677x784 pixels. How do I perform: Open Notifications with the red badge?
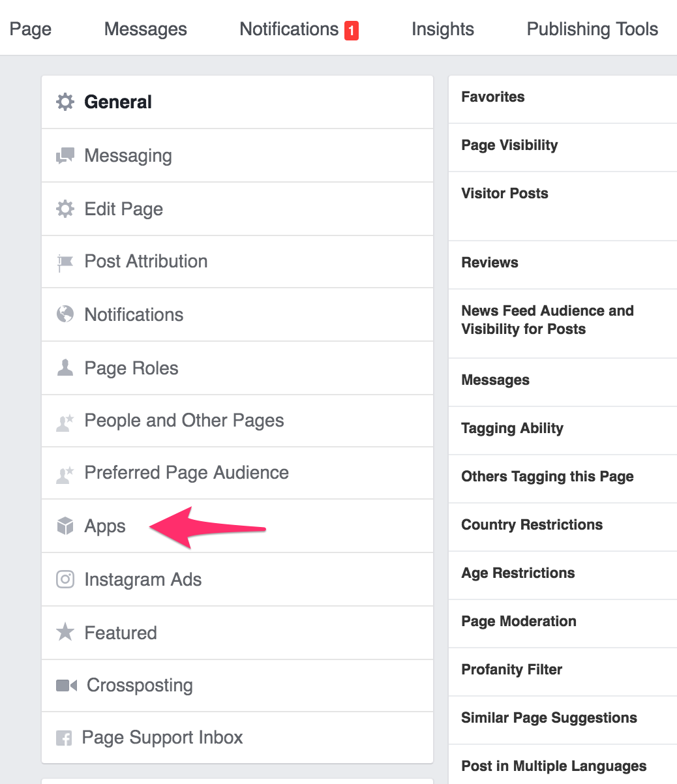tap(299, 29)
